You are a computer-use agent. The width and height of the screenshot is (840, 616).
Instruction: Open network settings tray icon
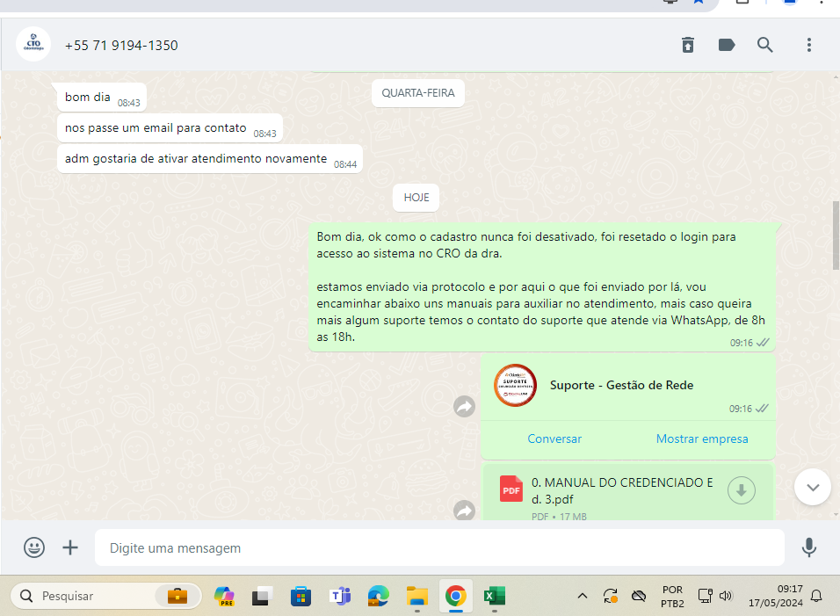(x=705, y=596)
